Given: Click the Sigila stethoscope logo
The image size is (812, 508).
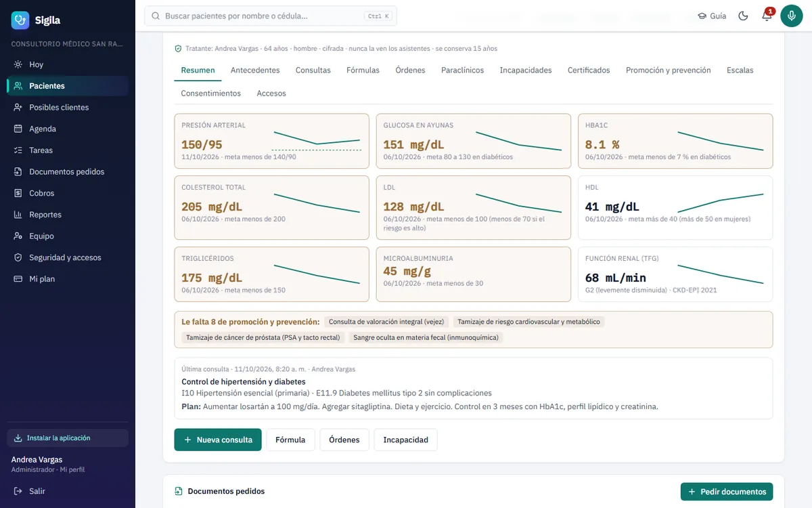Looking at the screenshot, I should click(20, 20).
